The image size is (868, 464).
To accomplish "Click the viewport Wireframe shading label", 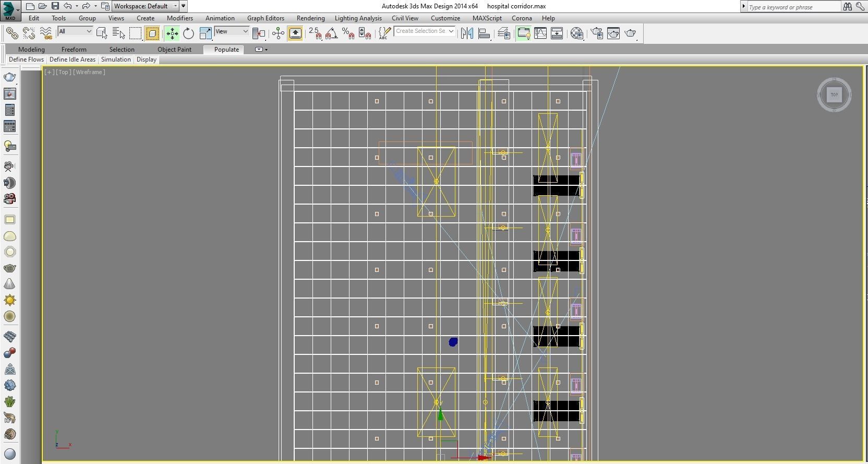I will coord(89,72).
